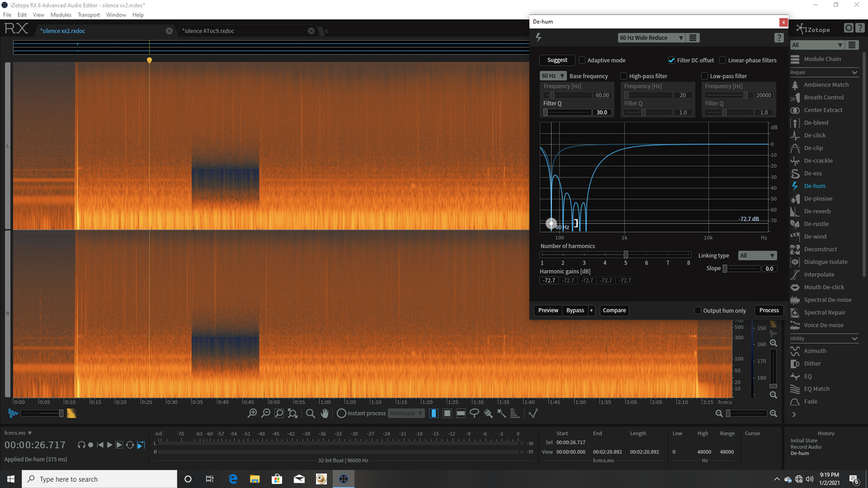Collapse the Repair module category
Screen dimensions: 868x488
(x=854, y=73)
